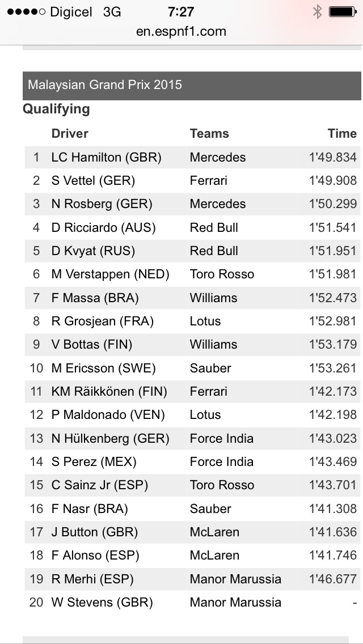The height and width of the screenshot is (644, 363).
Task: Click Williams team in F Massa's row
Action: (x=213, y=298)
